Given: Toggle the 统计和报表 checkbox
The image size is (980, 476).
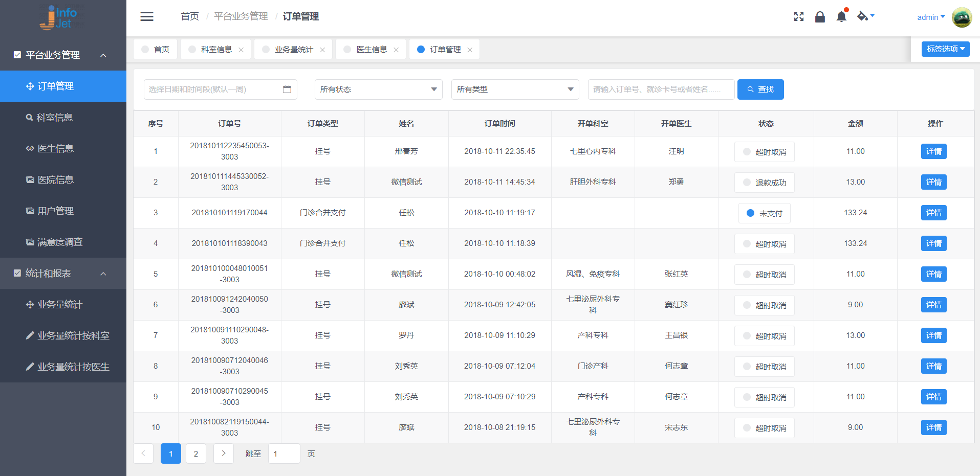Looking at the screenshot, I should (17, 273).
